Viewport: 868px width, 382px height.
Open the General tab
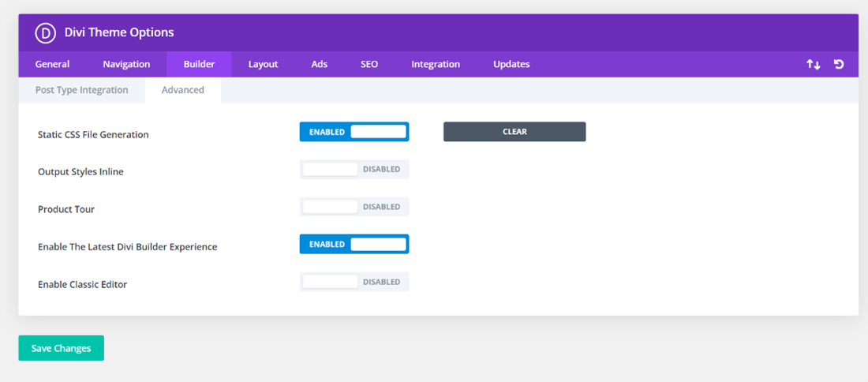click(52, 64)
